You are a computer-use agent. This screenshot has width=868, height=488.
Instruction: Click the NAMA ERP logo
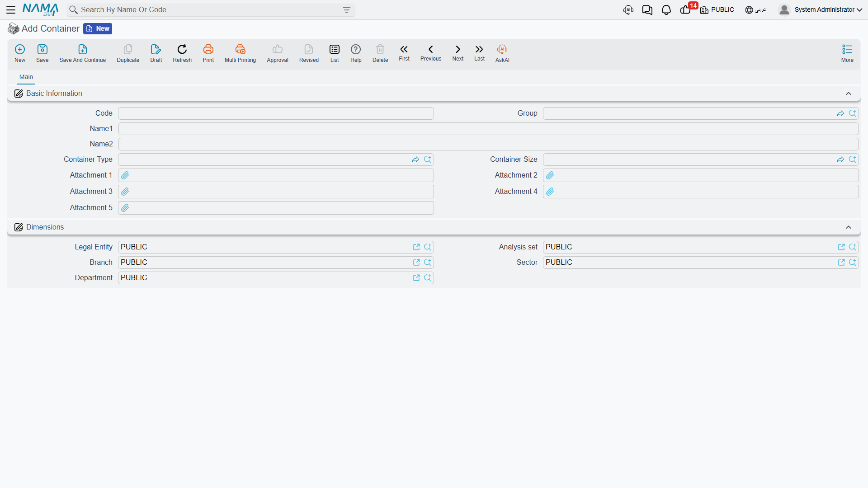[40, 9]
